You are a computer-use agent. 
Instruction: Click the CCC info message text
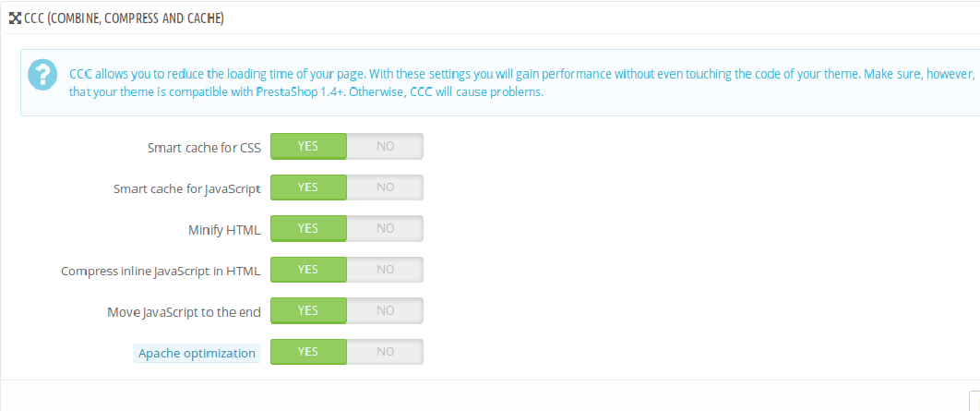(x=522, y=83)
